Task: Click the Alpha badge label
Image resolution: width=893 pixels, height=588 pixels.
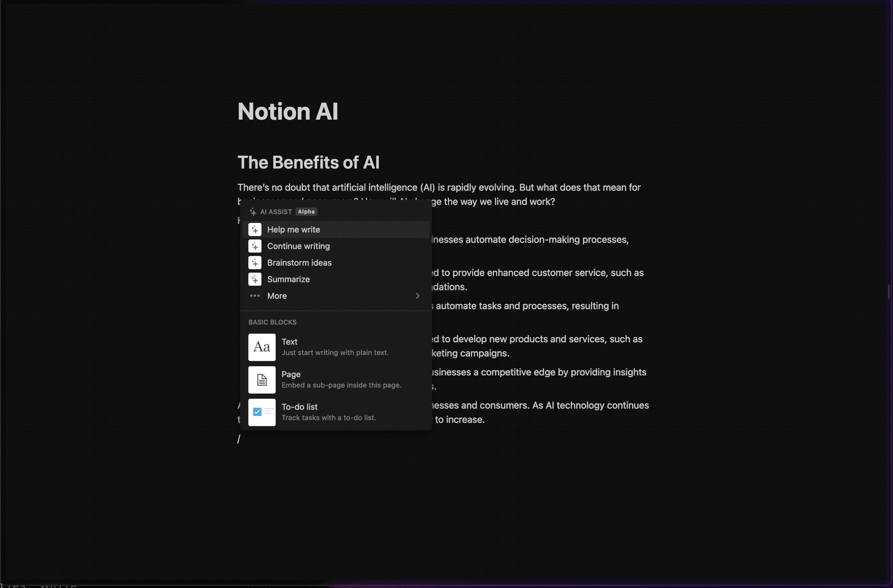Action: [306, 211]
